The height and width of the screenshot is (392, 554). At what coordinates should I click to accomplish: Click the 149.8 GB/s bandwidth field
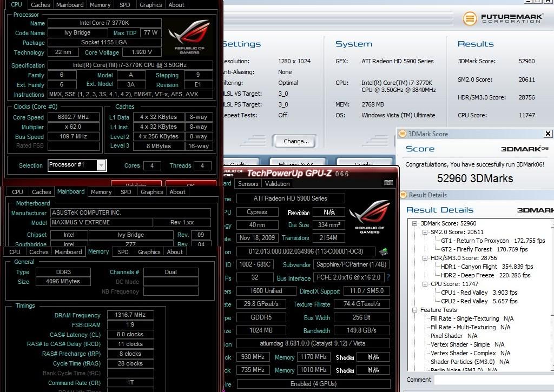click(x=362, y=330)
